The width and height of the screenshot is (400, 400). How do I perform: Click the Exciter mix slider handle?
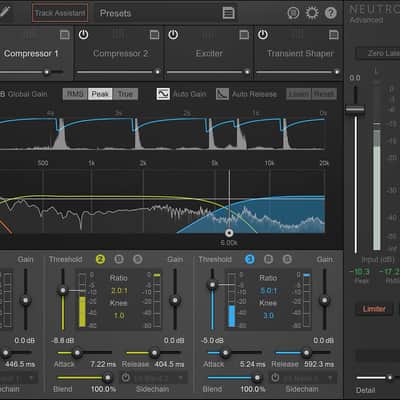tap(247, 72)
